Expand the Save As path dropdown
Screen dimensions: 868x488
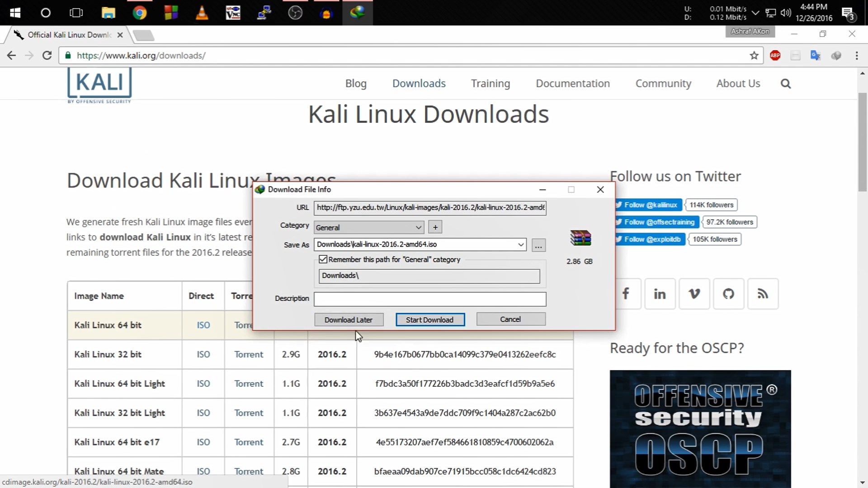(520, 244)
